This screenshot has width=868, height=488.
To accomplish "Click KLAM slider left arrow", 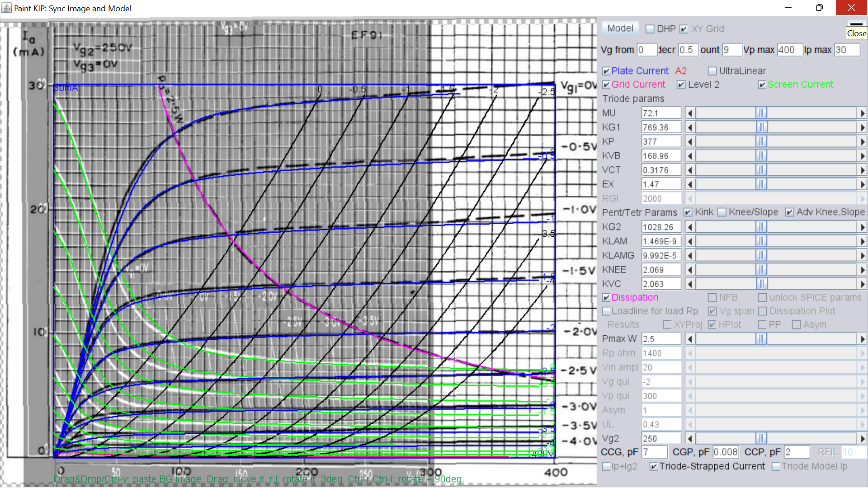I will coord(690,241).
